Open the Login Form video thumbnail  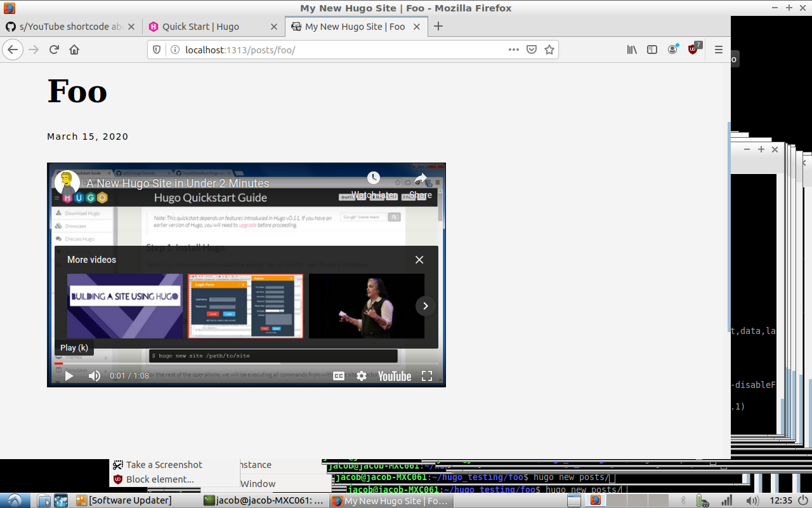246,306
